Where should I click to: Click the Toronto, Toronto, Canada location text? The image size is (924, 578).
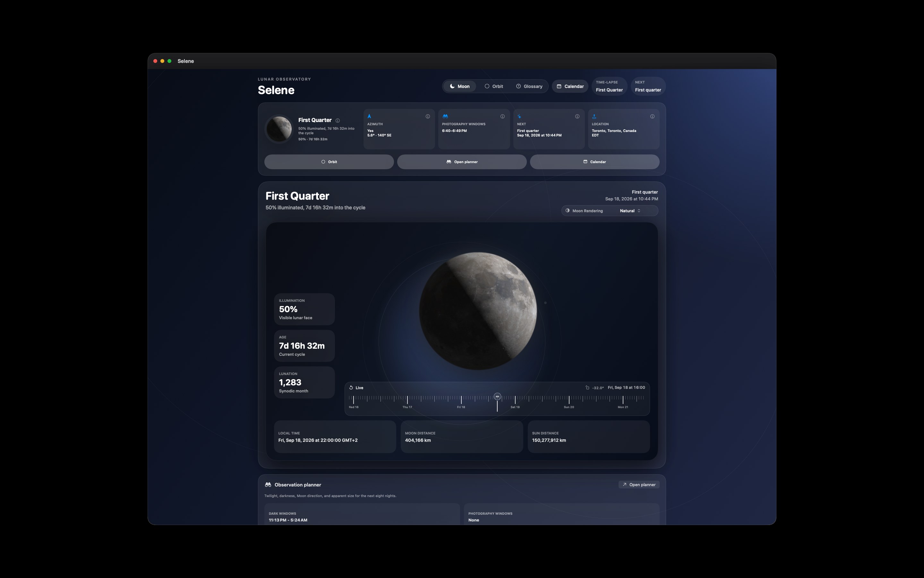(x=614, y=131)
